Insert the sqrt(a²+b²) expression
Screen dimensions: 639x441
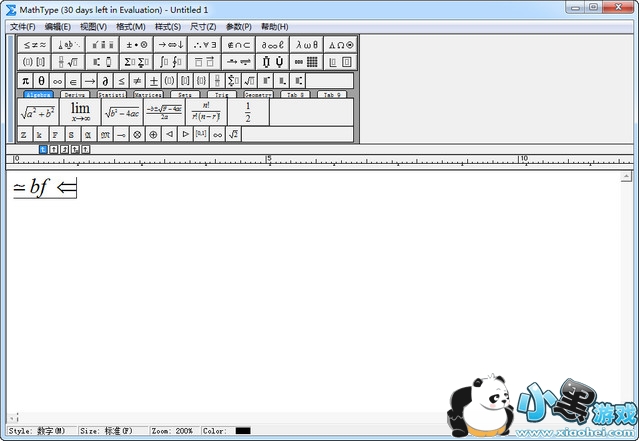click(38, 112)
